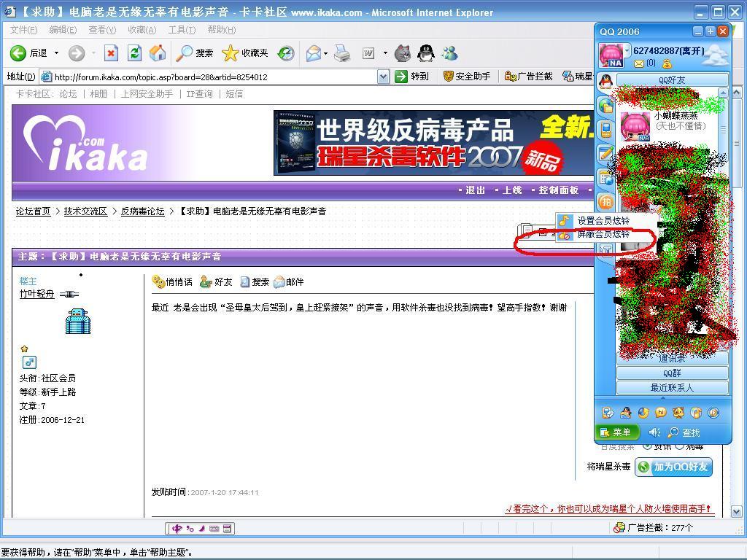
Task: Click the QQ mail envelope icon
Action: point(638,63)
